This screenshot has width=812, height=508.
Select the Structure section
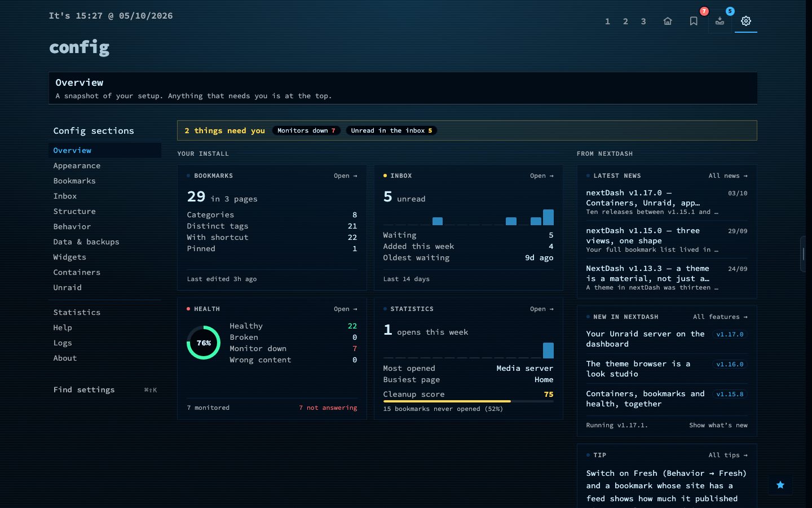(x=105, y=211)
